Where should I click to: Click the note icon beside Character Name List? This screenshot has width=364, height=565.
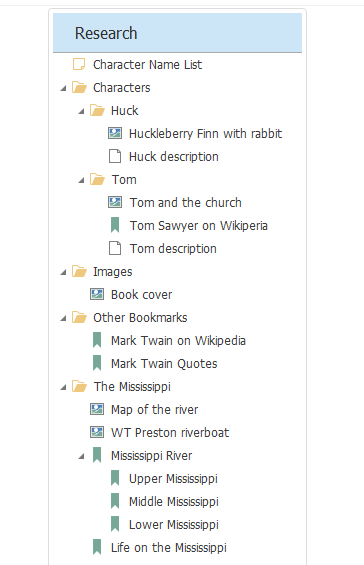(x=79, y=64)
